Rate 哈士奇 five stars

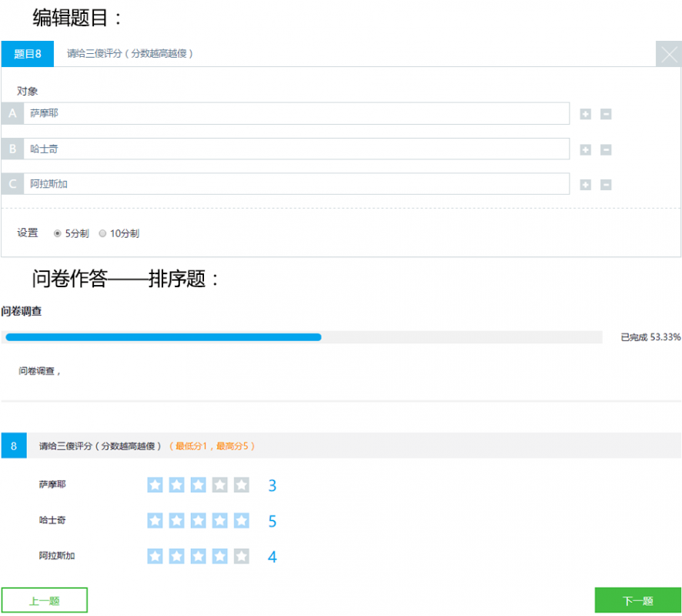pos(242,521)
